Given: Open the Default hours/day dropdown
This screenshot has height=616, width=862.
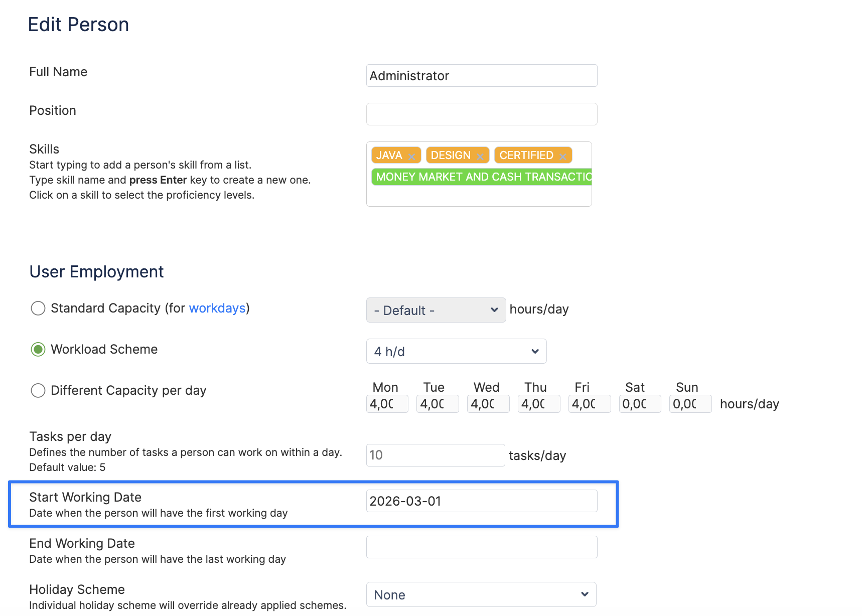Looking at the screenshot, I should click(436, 310).
